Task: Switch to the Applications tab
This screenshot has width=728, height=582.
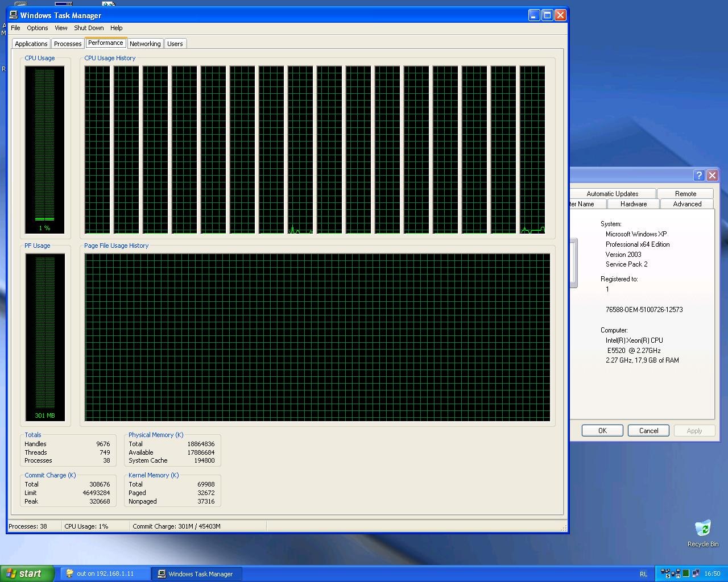Action: pyautogui.click(x=31, y=44)
